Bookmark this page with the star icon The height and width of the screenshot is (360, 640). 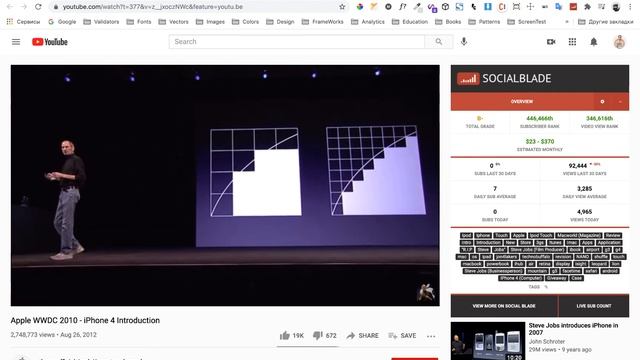tap(342, 7)
